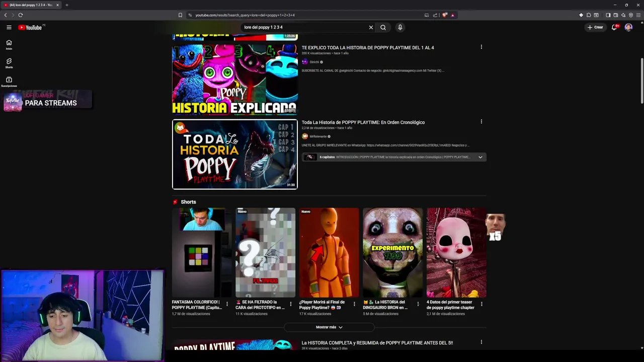This screenshot has width=644, height=362.
Task: Open Toda La Historia En Orden Cronológico title
Action: click(363, 122)
